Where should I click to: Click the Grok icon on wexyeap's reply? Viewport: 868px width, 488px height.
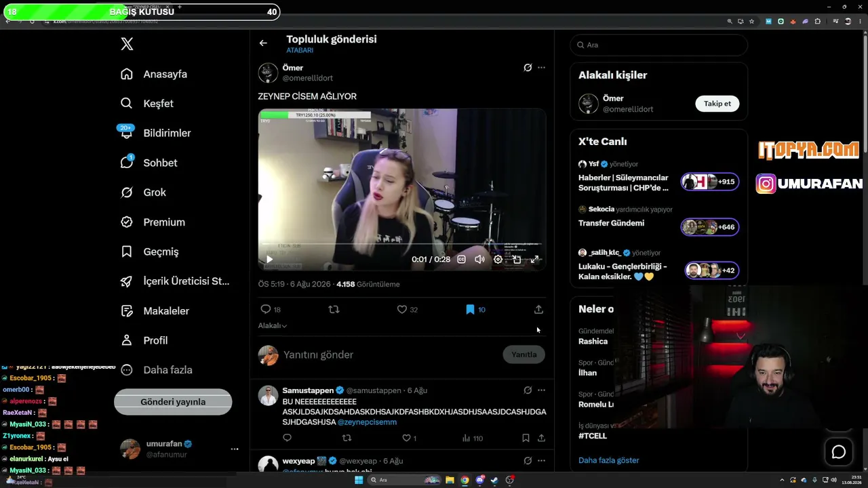528,461
